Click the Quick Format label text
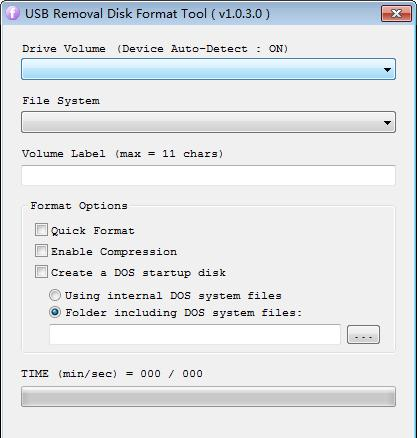 point(93,231)
